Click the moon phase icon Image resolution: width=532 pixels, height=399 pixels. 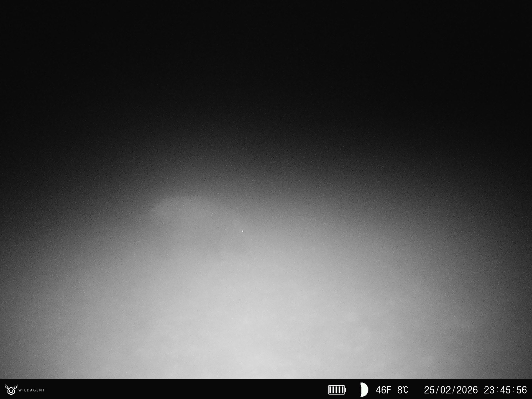click(x=364, y=390)
